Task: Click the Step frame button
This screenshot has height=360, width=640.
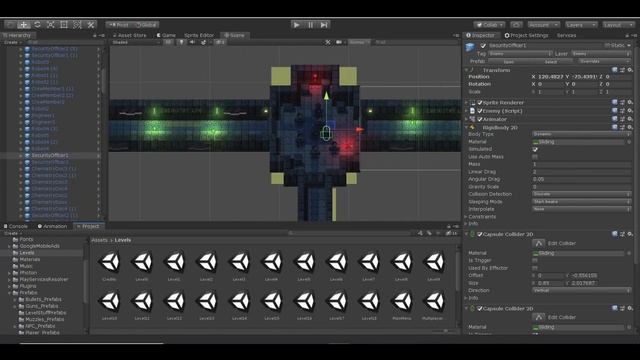Action: click(324, 25)
